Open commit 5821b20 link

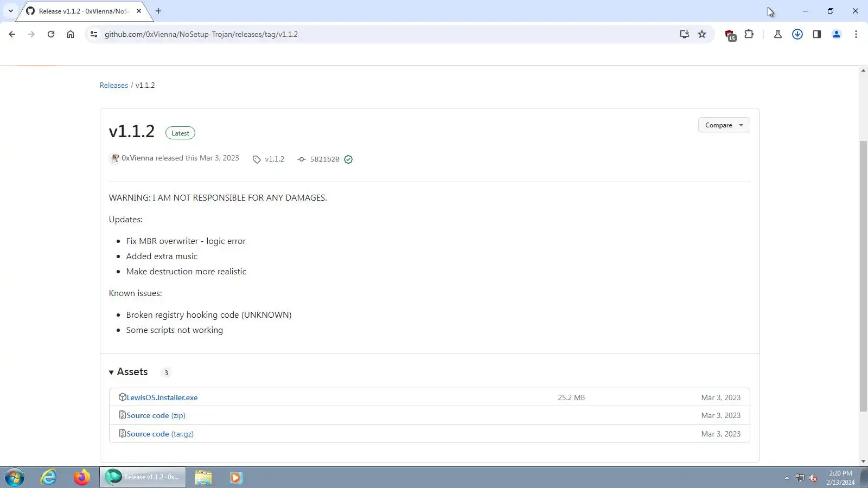tap(324, 159)
